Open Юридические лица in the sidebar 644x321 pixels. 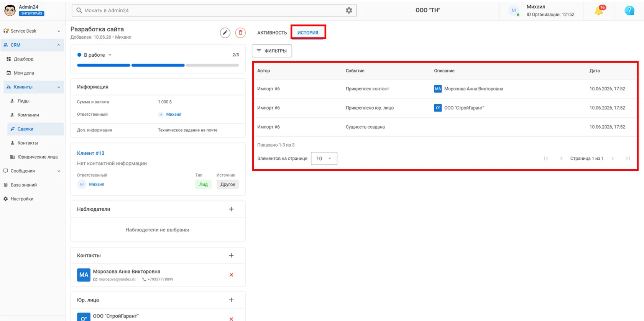37,157
